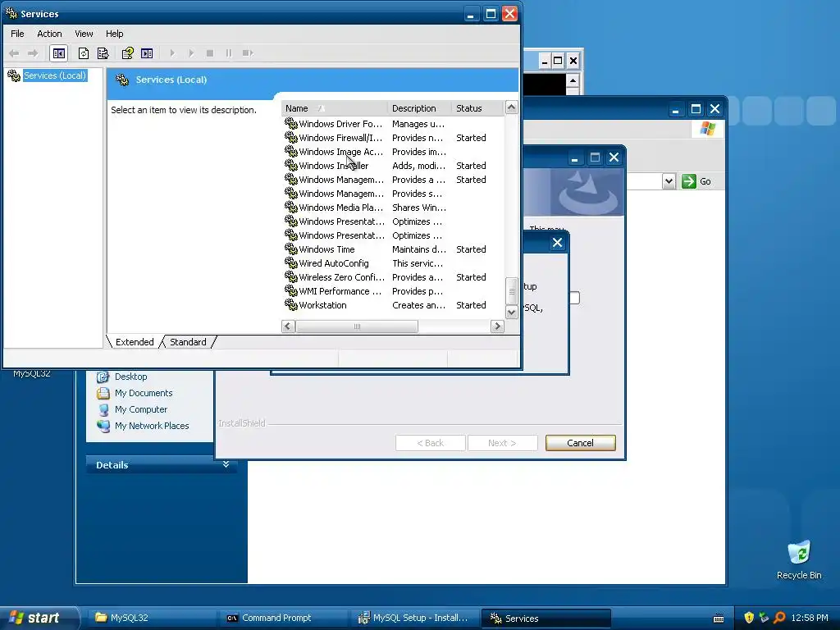Open the Help menu
The width and height of the screenshot is (840, 630).
pyautogui.click(x=114, y=34)
